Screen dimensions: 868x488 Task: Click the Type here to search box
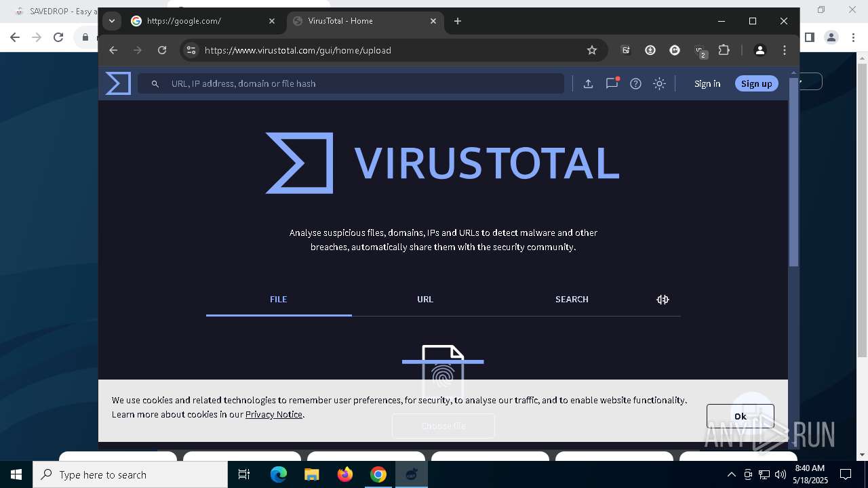coord(130,474)
